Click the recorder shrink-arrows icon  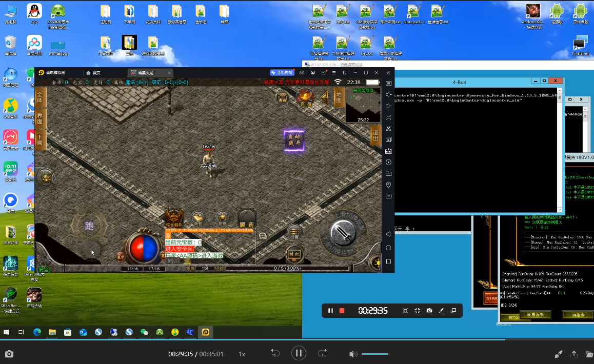tap(417, 311)
